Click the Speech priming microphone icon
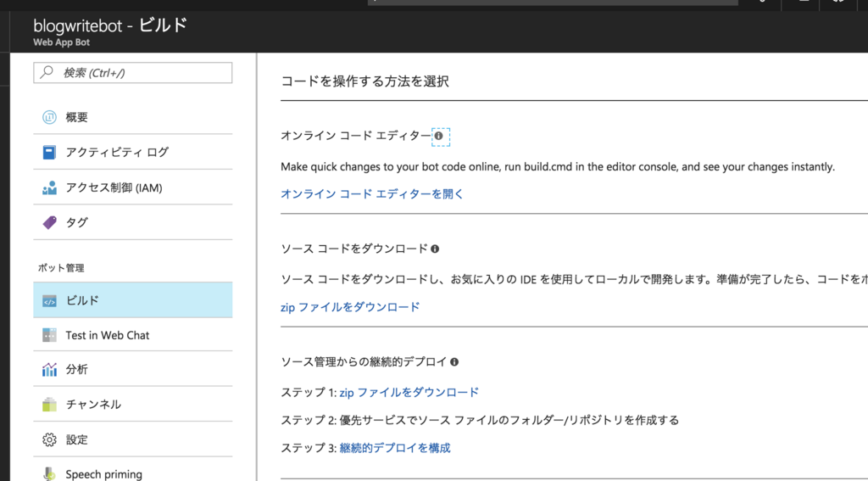868x481 pixels. tap(49, 474)
